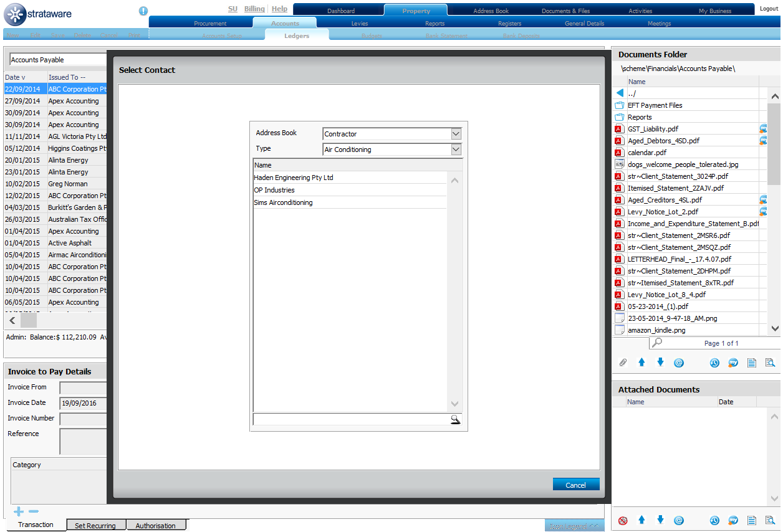This screenshot has height=532, width=783.
Task: Click the magnifier icon in contact search box
Action: (x=455, y=419)
